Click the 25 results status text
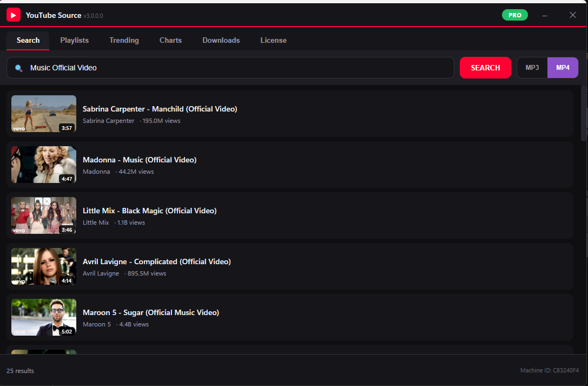 (x=20, y=371)
